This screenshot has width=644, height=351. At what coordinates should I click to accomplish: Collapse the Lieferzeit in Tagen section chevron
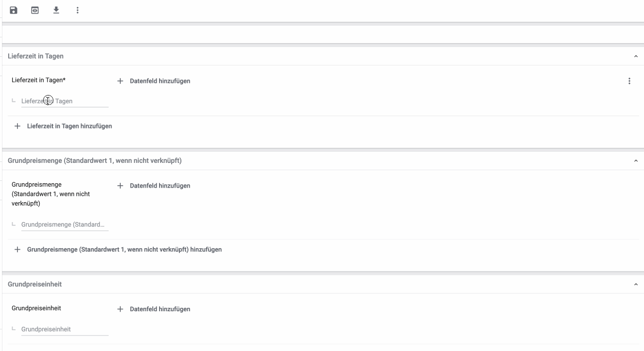coord(636,57)
